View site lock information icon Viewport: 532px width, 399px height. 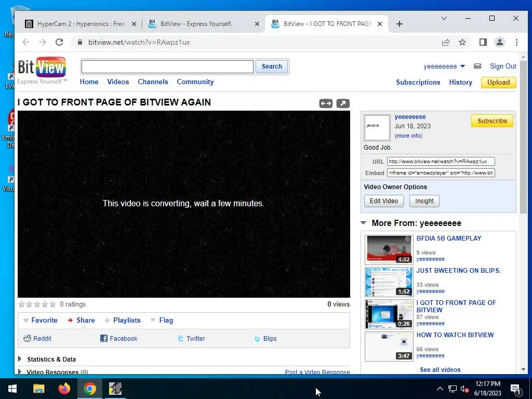[x=80, y=43]
